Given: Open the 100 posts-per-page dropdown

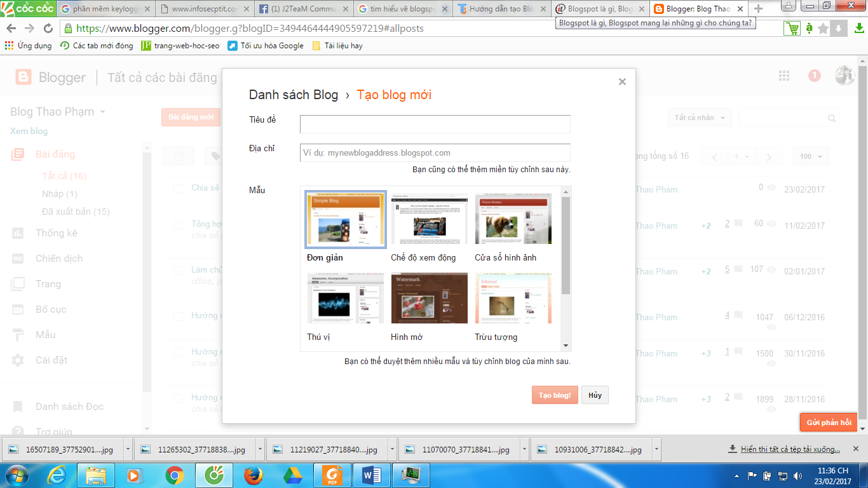Looking at the screenshot, I should click(811, 156).
